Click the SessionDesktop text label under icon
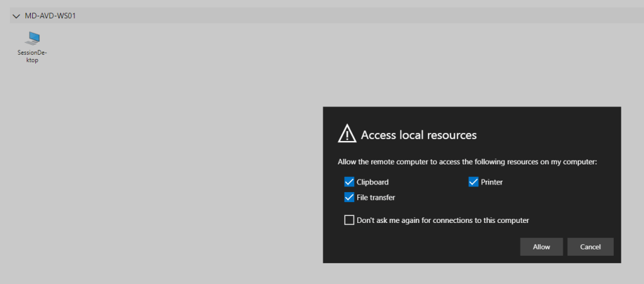Viewport: 644px width, 284px height. tap(32, 57)
